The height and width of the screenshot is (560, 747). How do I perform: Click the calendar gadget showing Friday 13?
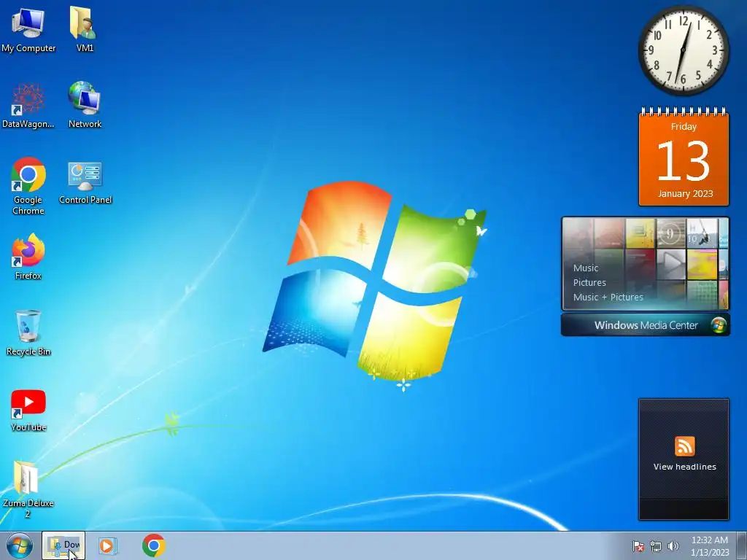[684, 157]
